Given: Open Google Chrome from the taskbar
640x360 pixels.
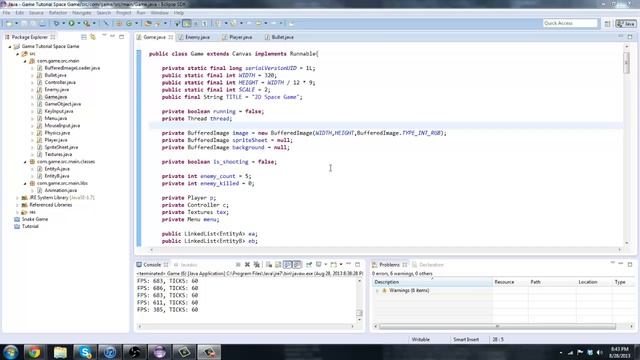Looking at the screenshot, I should (34, 352).
